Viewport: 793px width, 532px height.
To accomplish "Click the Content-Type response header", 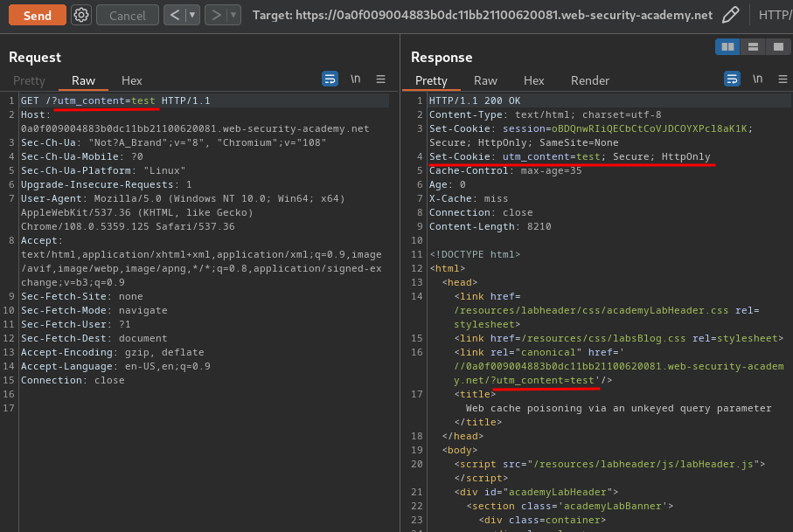I will 546,114.
